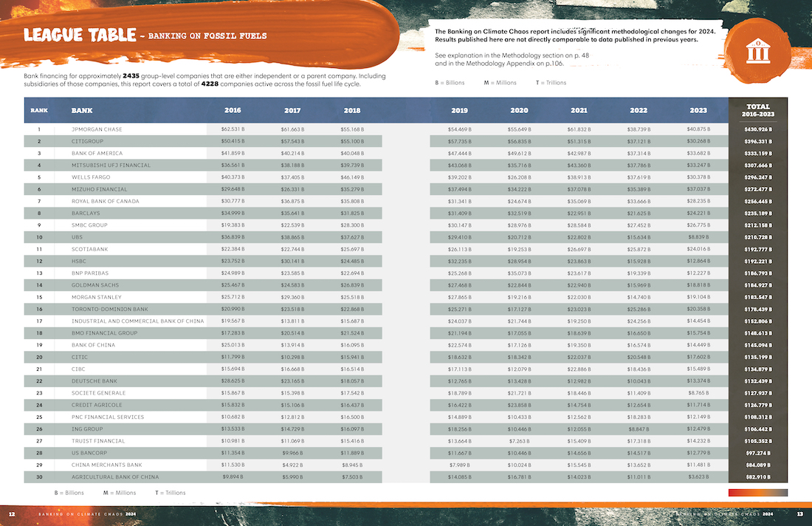This screenshot has width=812, height=526.
Task: Select the Barclays row name
Action: [86, 213]
